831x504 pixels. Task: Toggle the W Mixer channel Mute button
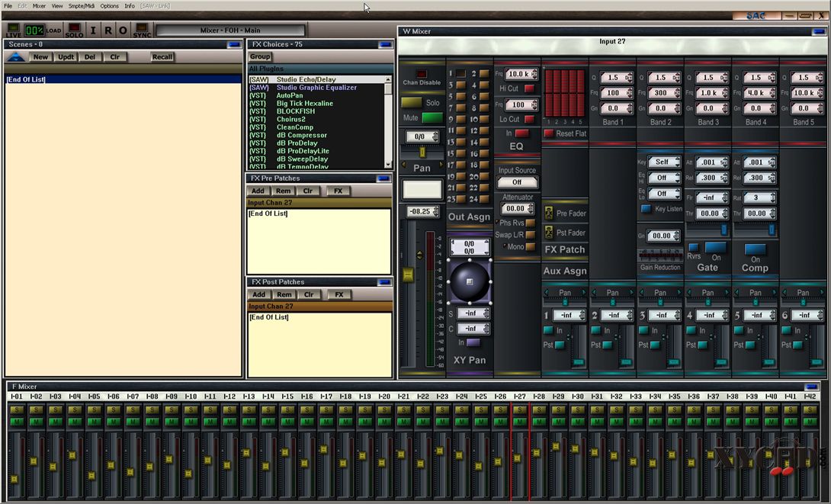[x=432, y=117]
